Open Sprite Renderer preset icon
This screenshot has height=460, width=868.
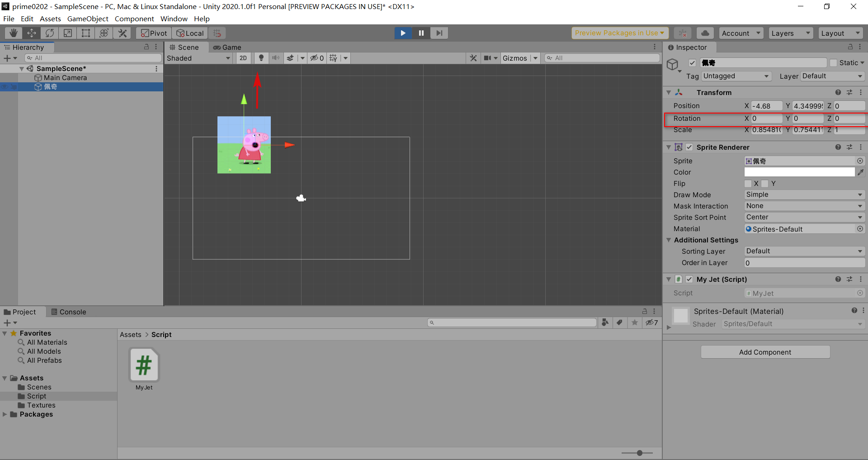coord(849,147)
